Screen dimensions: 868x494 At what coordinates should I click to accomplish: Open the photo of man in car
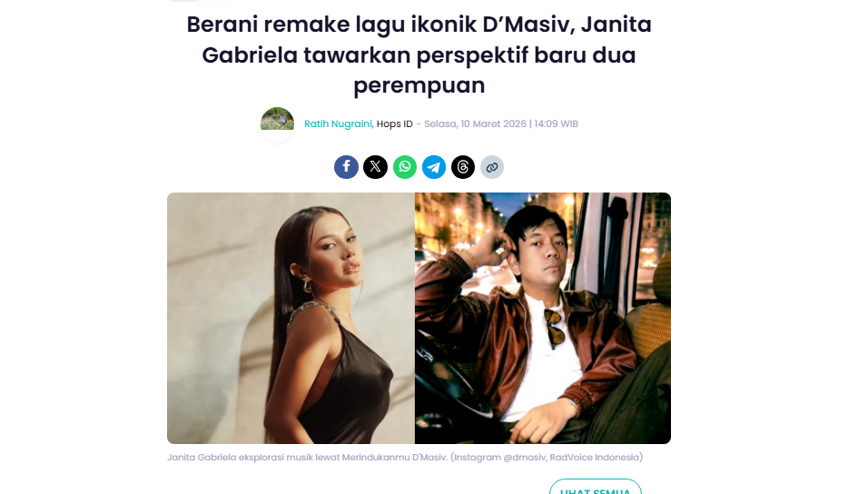[543, 318]
